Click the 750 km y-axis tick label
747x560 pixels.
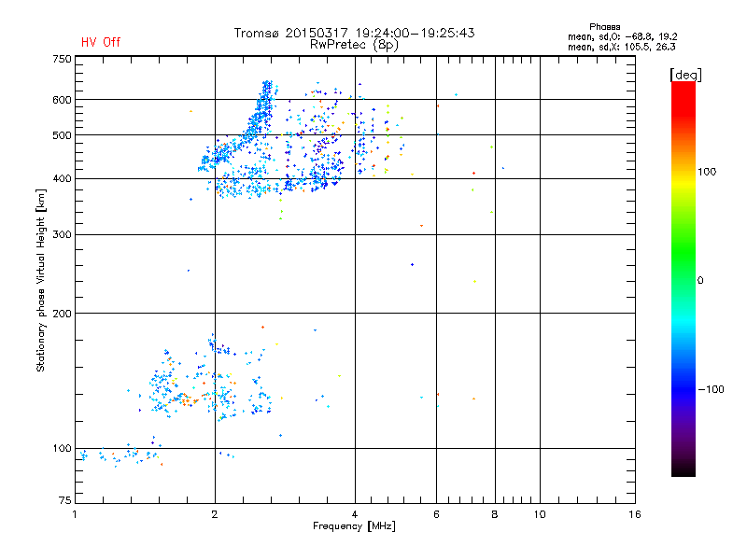coord(62,59)
